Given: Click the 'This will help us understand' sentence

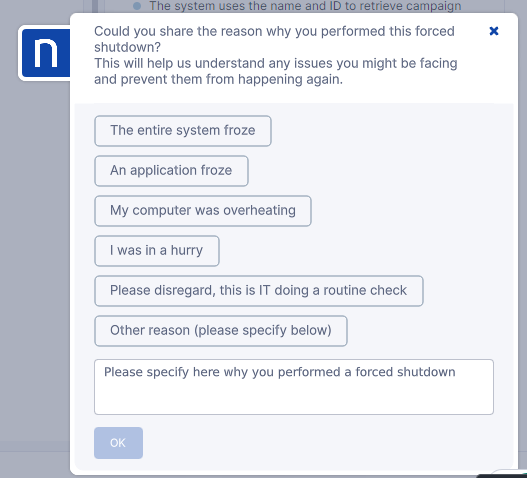Looking at the screenshot, I should (x=276, y=71).
